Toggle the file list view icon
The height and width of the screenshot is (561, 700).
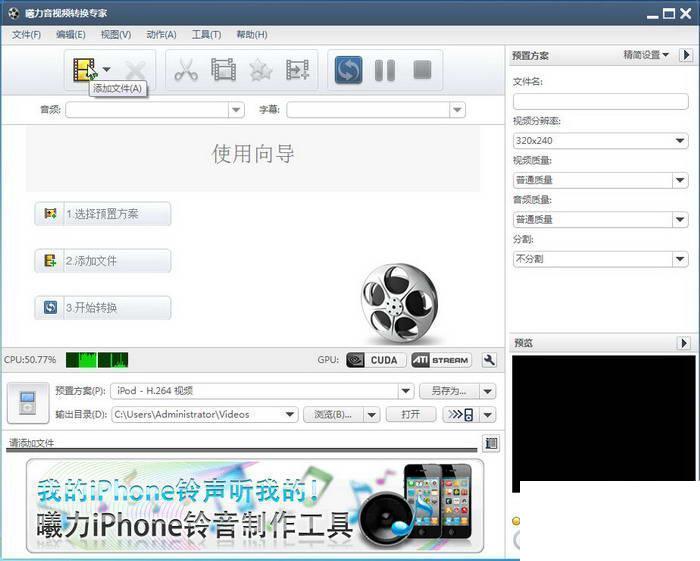491,443
